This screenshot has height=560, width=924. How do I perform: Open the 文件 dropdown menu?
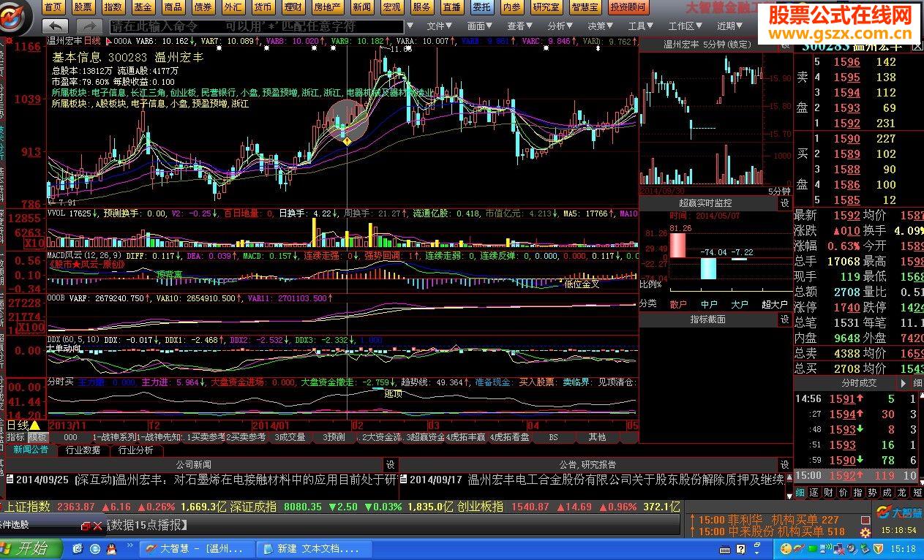[440, 26]
